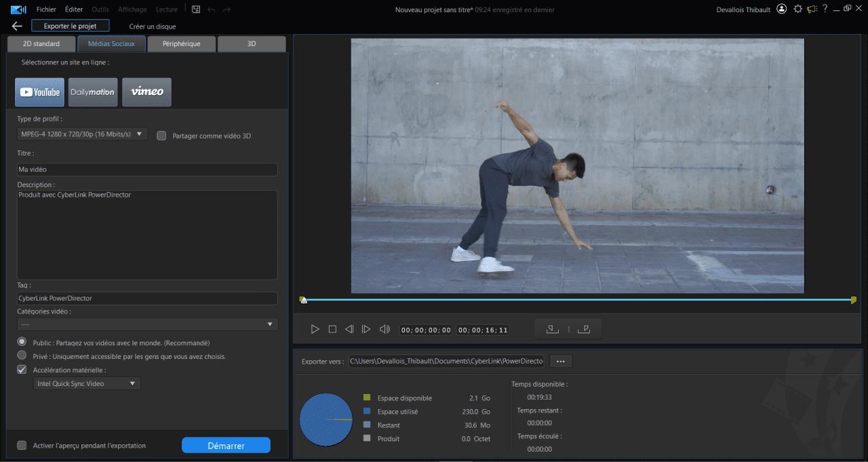
Task: Open the Intel Quick Sync Video dropdown
Action: (x=87, y=384)
